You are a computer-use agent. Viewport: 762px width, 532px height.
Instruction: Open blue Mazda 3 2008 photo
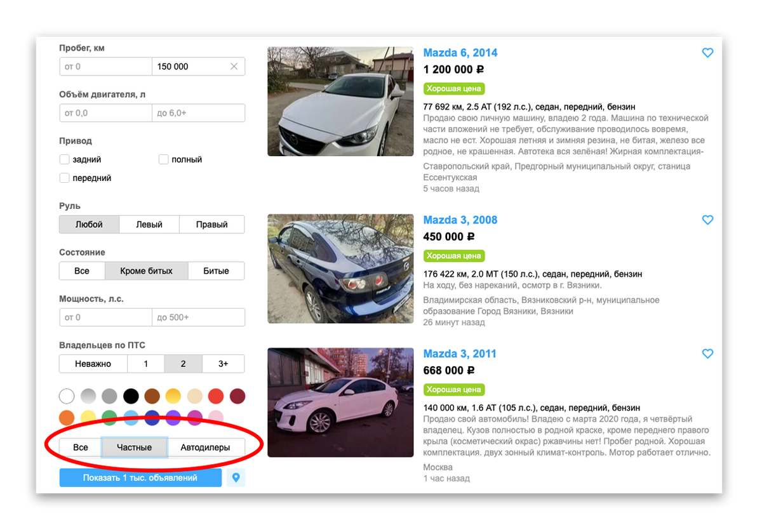pos(340,269)
